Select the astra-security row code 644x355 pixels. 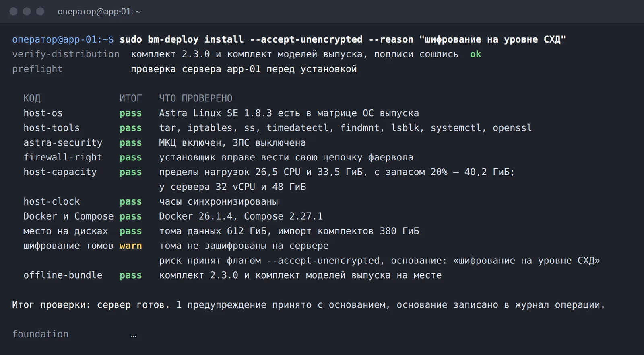[x=63, y=143]
